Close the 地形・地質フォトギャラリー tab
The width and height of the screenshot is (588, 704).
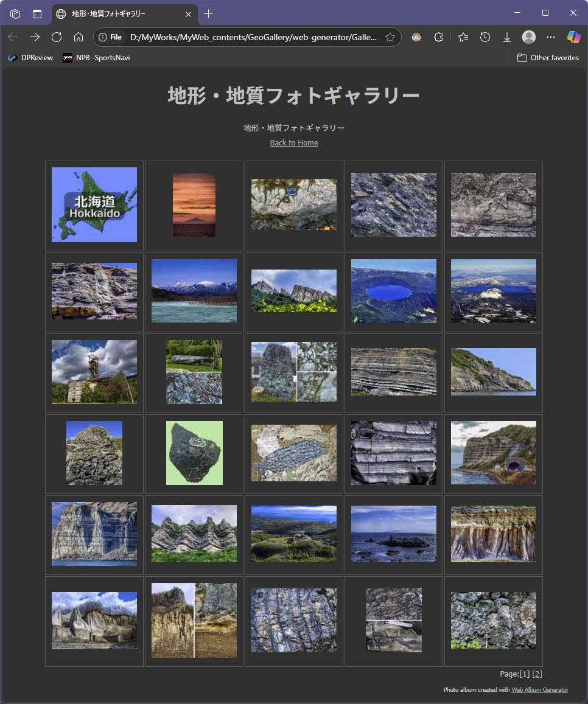click(x=188, y=14)
